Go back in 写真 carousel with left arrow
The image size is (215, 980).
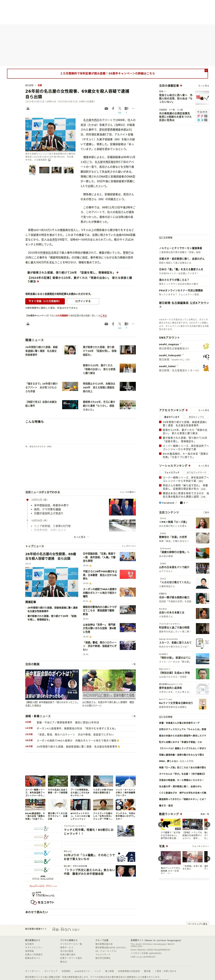(161, 858)
